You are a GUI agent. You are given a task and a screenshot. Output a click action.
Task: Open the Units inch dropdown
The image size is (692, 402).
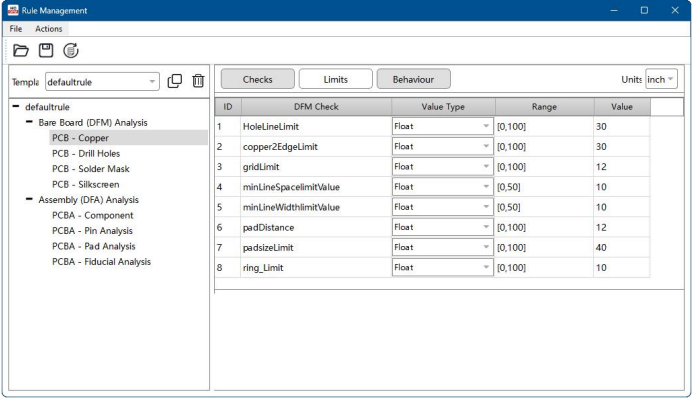click(x=661, y=78)
